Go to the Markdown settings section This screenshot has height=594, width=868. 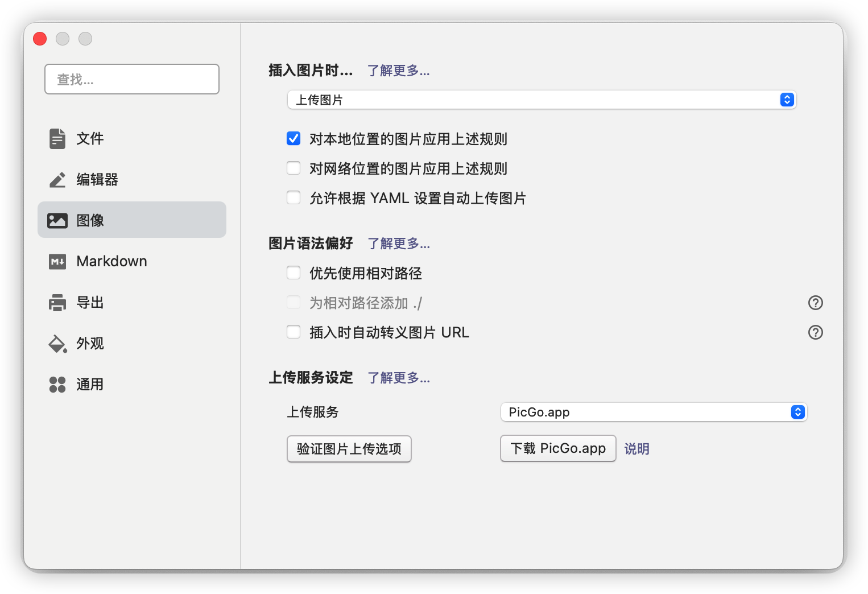click(132, 261)
